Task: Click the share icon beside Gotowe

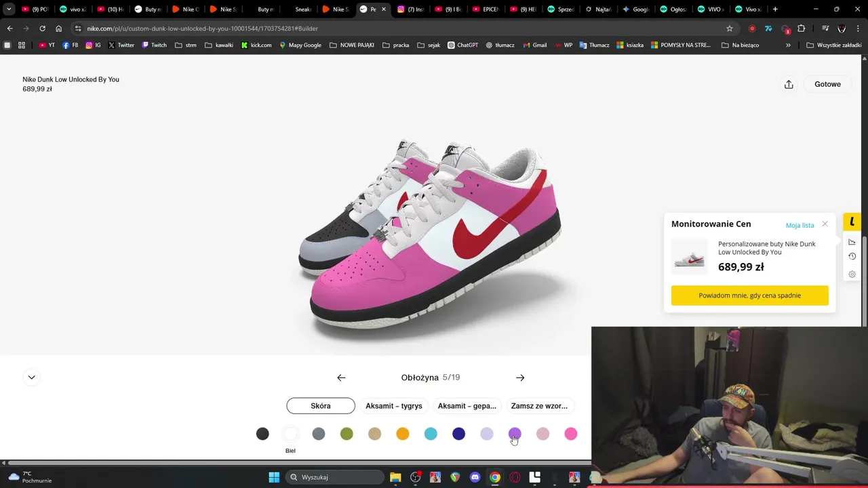Action: [789, 84]
